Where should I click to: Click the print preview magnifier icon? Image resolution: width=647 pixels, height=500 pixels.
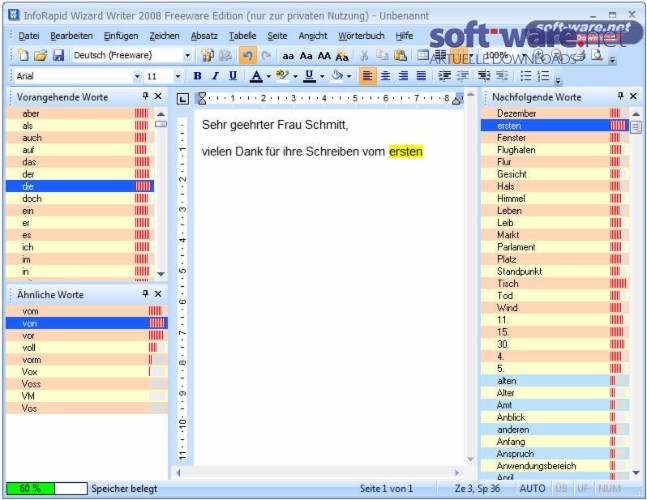[597, 55]
